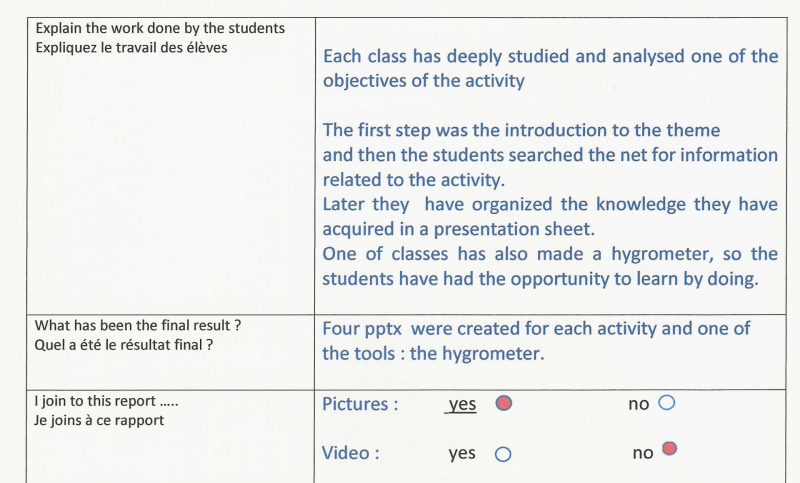Click the 'Je joins à ce rapport' line
This screenshot has width=800, height=483.
(99, 420)
